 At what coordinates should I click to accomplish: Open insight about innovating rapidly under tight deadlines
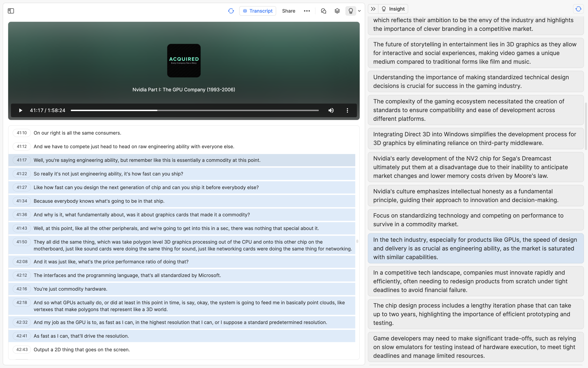click(x=476, y=281)
